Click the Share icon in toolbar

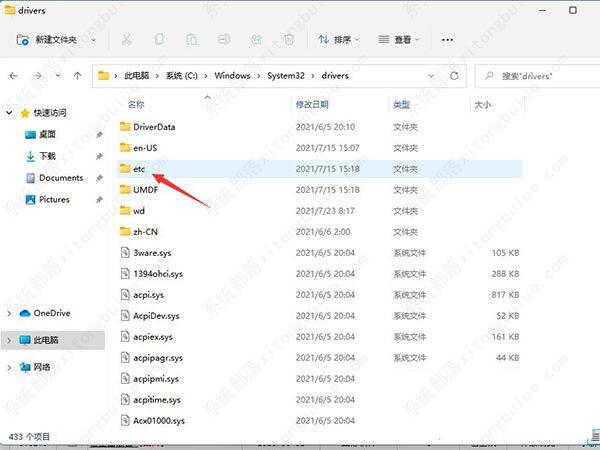[x=256, y=40]
